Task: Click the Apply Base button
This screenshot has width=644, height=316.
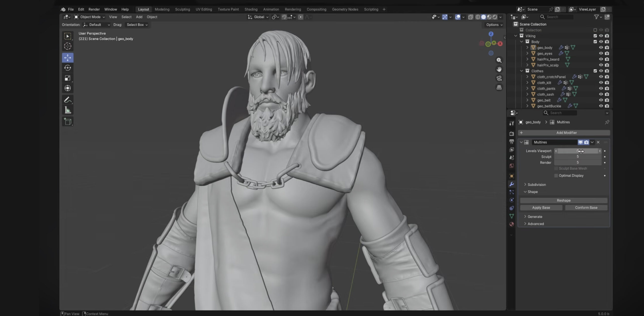Action: point(541,208)
